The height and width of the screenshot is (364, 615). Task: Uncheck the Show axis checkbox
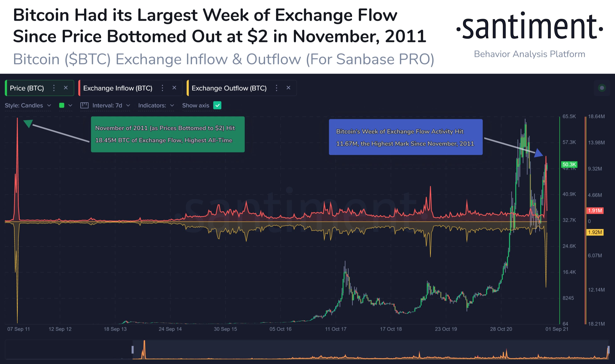[x=217, y=105]
